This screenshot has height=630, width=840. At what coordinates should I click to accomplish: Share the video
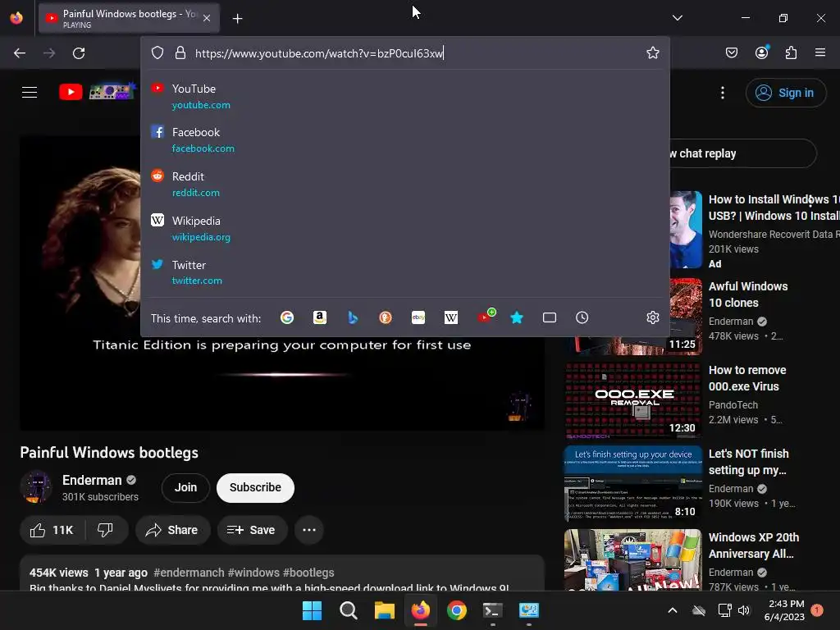pyautogui.click(x=172, y=530)
